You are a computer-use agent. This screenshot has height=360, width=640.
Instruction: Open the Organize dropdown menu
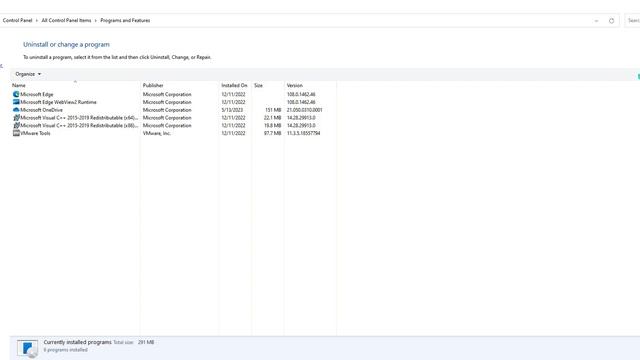point(28,74)
